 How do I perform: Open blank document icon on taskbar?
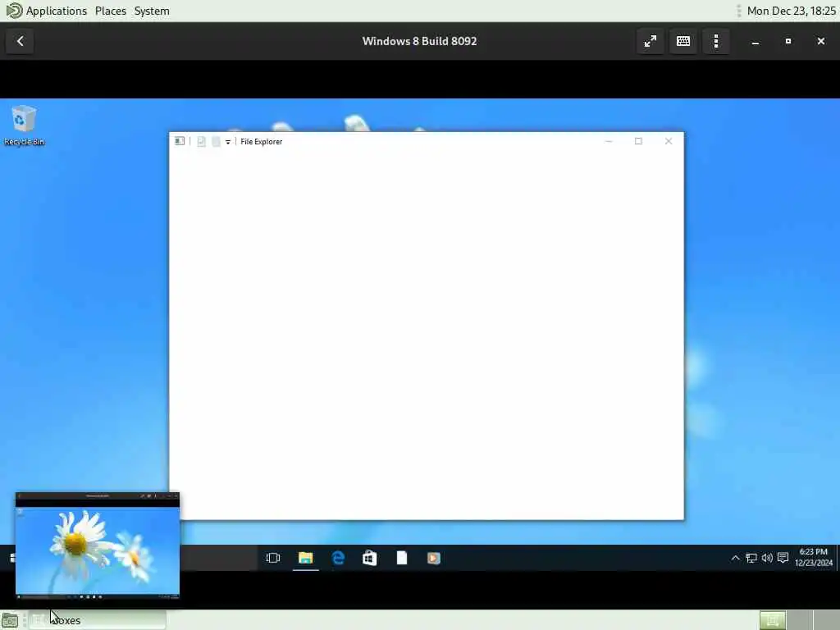(402, 558)
